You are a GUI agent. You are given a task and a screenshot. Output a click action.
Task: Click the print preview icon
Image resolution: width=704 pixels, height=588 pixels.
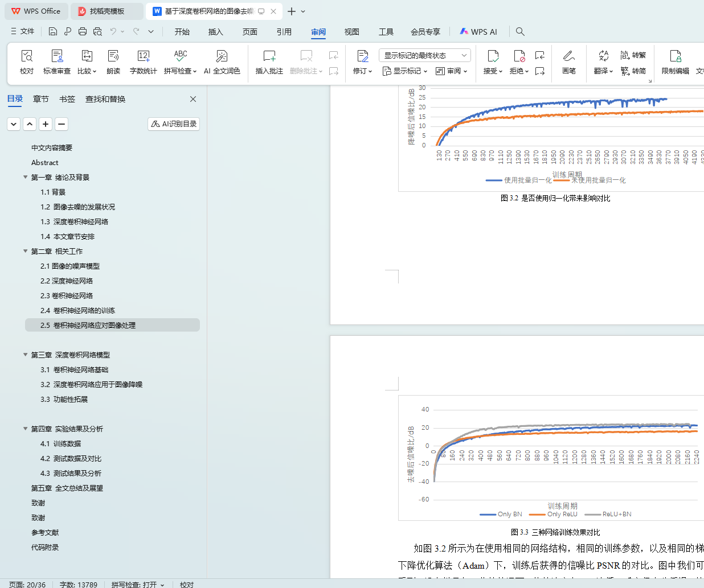tap(97, 31)
